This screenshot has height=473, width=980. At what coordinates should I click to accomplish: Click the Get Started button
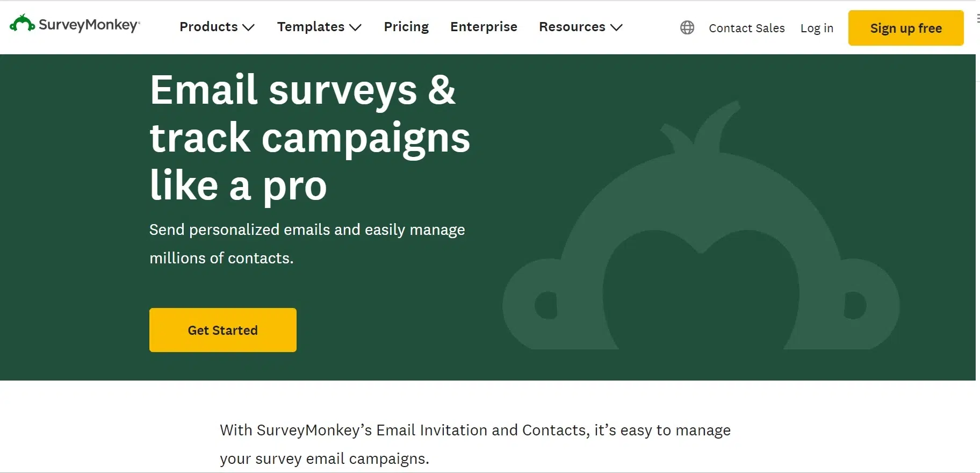222,330
